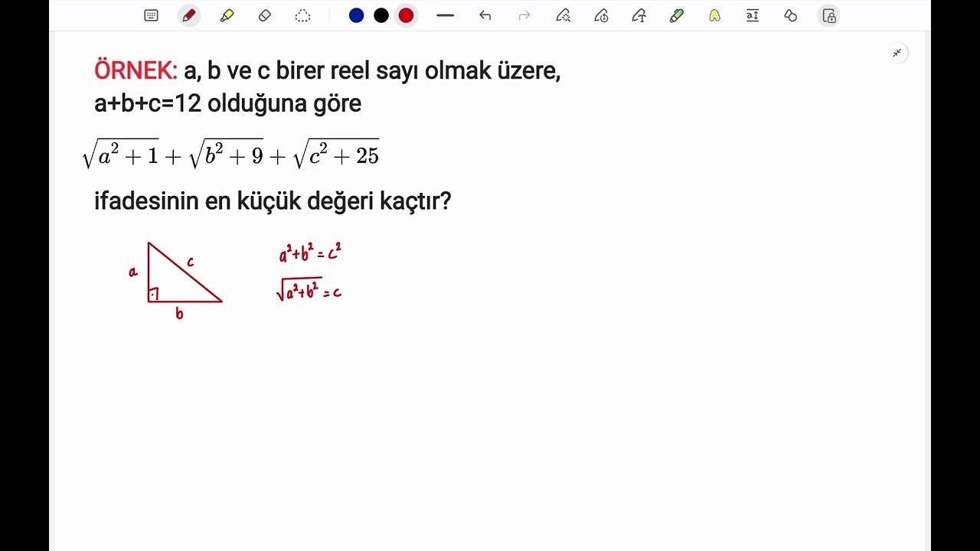This screenshot has height=551, width=980.
Task: Click the square root expression formula
Action: coord(230,154)
